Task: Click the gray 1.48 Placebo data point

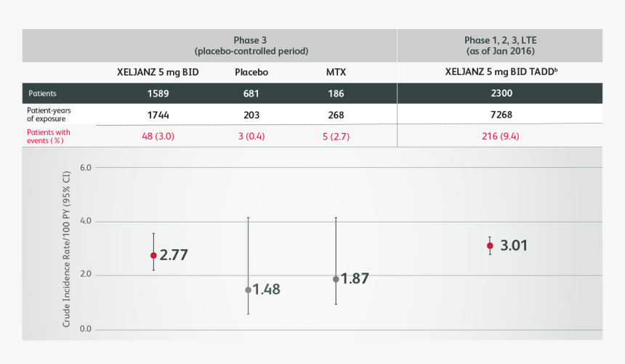Action: [248, 290]
